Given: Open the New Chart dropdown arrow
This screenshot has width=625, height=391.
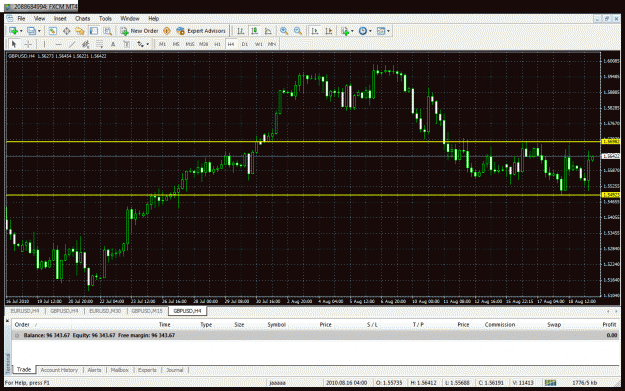Looking at the screenshot, I should [x=21, y=31].
